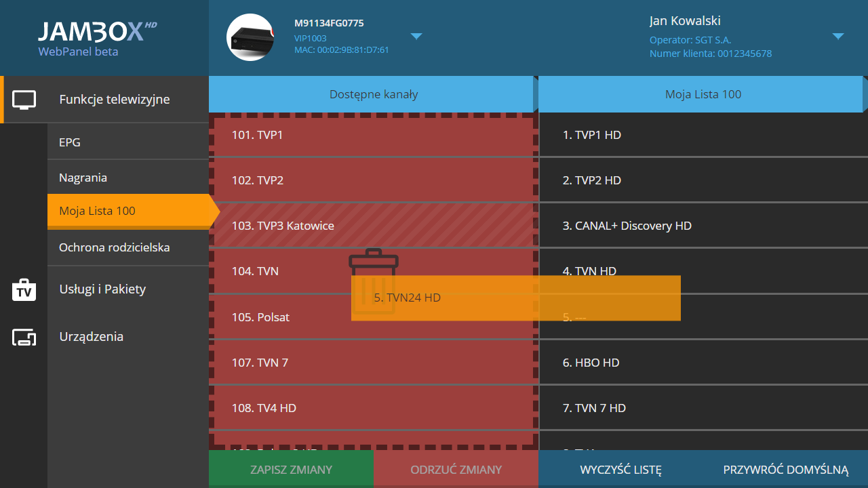Select channel 101. TVP1

[x=374, y=135]
